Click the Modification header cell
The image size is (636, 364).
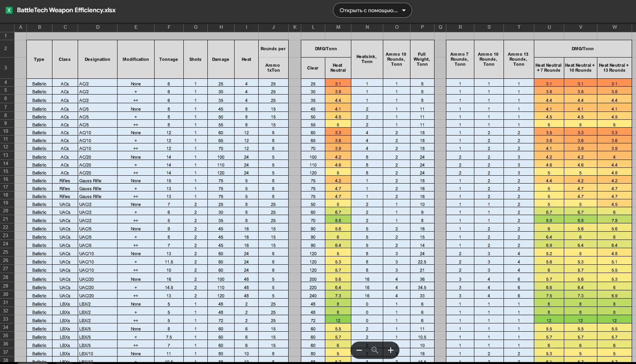pos(136,59)
